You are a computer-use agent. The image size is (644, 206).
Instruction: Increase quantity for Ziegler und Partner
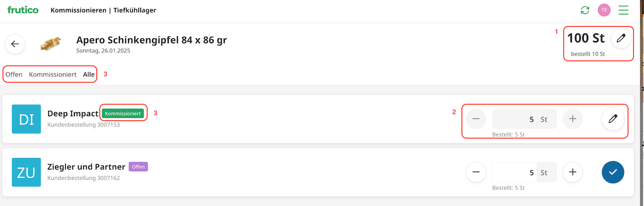(573, 172)
